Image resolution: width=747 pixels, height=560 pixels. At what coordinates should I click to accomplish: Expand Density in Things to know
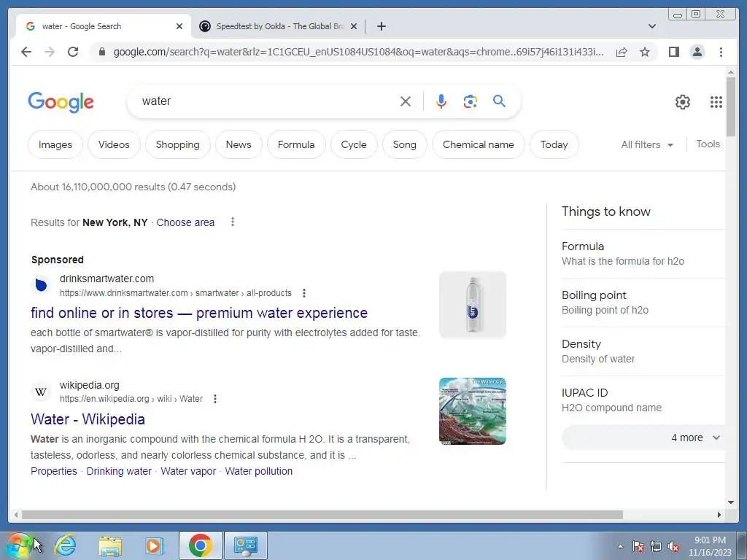tap(643, 351)
